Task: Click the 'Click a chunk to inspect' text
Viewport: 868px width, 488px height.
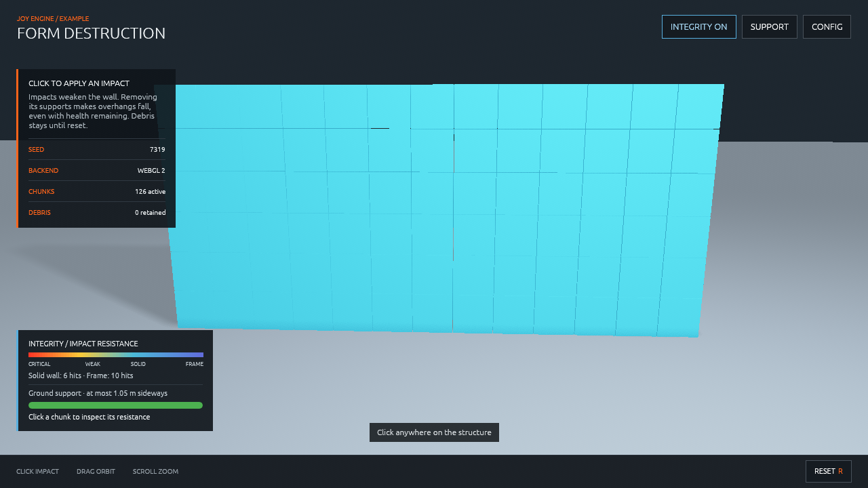Action: coord(90,417)
